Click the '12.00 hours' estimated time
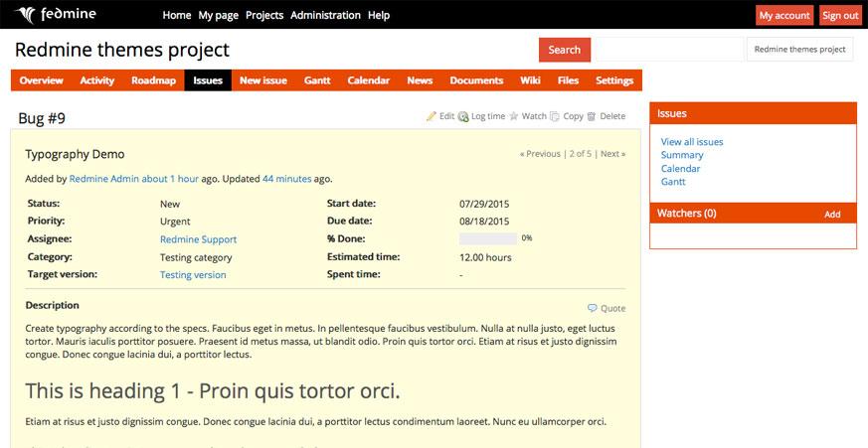The height and width of the screenshot is (448, 868). click(485, 257)
